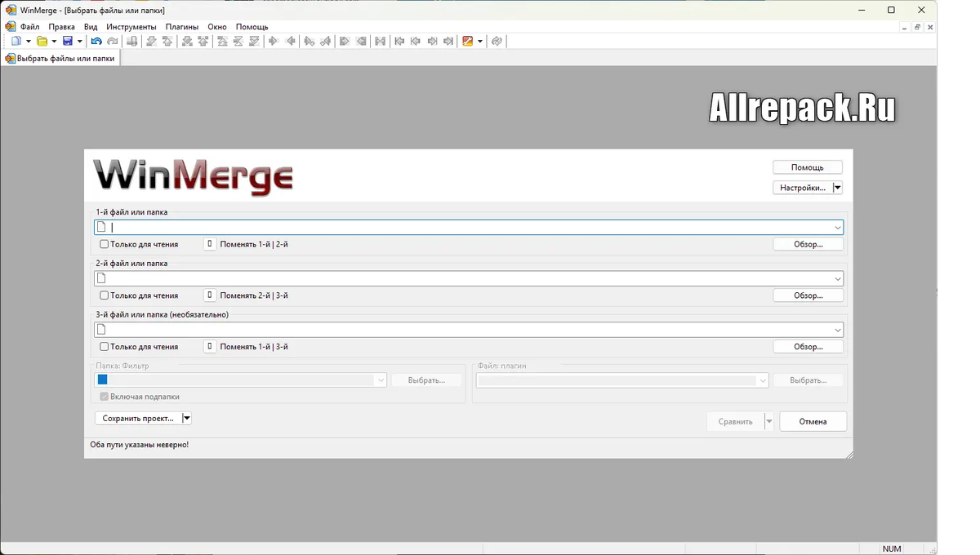Expand the 2-й файл или папка path dropdown
This screenshot has height=555, width=980.
click(x=838, y=278)
